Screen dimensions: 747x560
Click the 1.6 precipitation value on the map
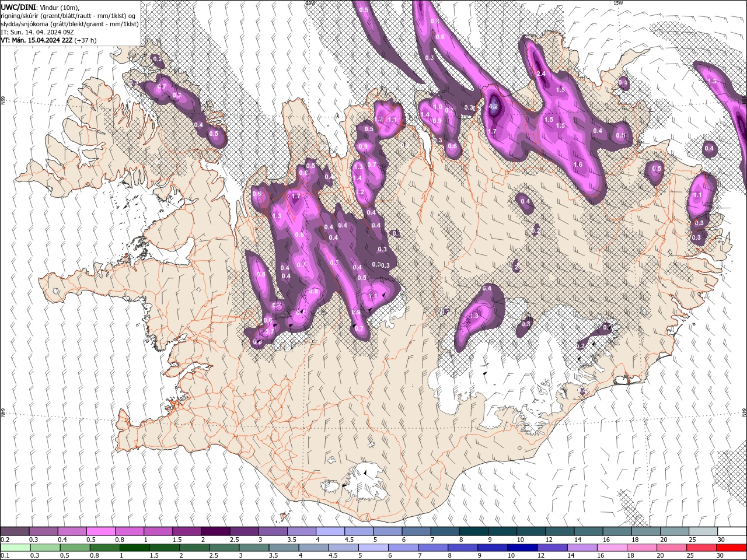pyautogui.click(x=578, y=165)
